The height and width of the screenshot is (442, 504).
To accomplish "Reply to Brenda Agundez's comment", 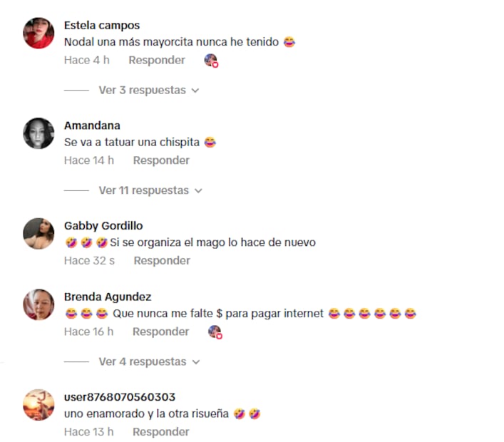I will click(x=160, y=331).
